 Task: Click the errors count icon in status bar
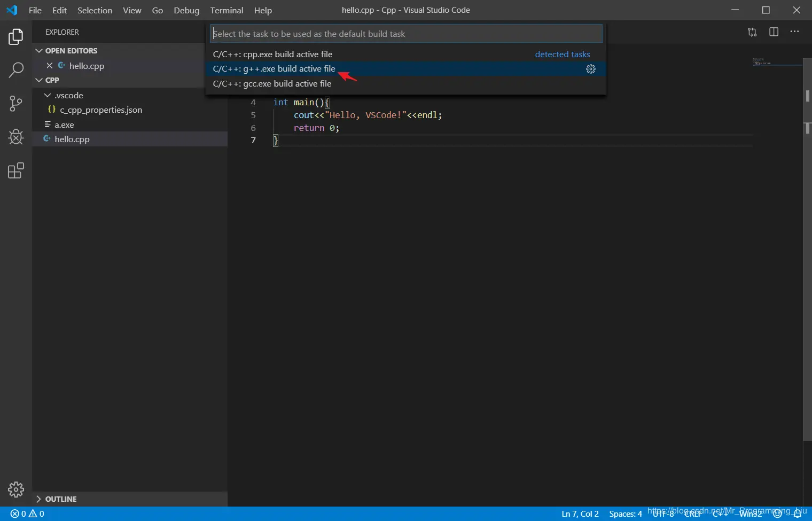tap(14, 514)
